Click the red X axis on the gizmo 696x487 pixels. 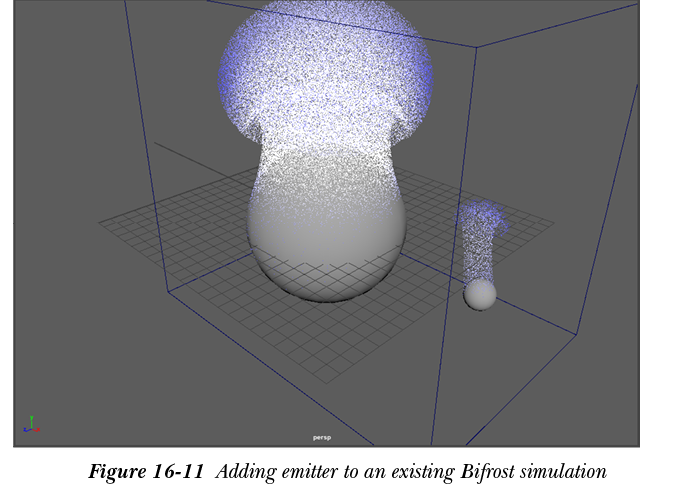click(x=36, y=428)
